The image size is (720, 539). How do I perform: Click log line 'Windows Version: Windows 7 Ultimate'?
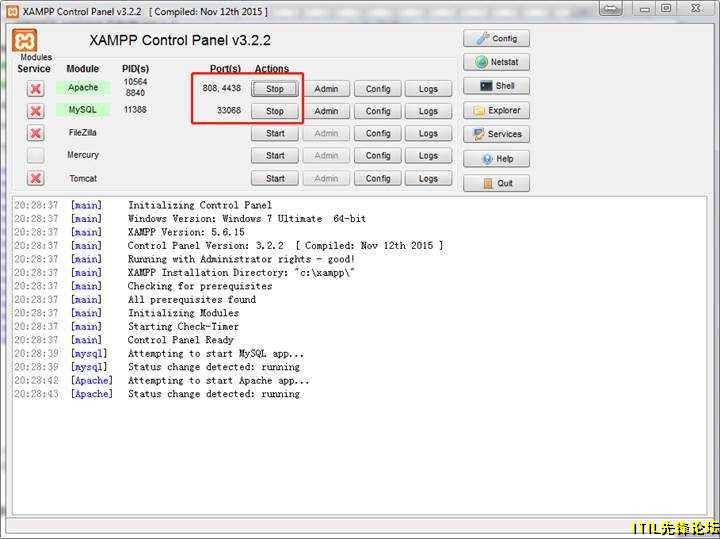[247, 219]
